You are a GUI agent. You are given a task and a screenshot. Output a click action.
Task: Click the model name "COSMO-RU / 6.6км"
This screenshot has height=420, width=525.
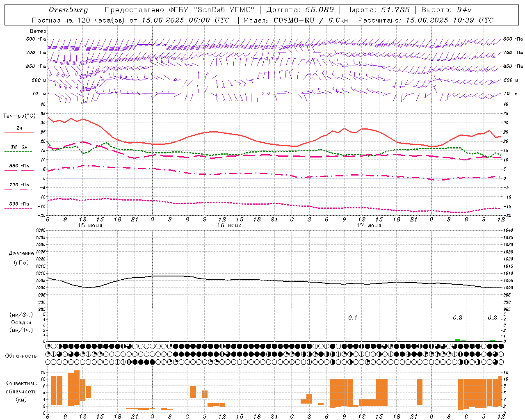pos(311,20)
